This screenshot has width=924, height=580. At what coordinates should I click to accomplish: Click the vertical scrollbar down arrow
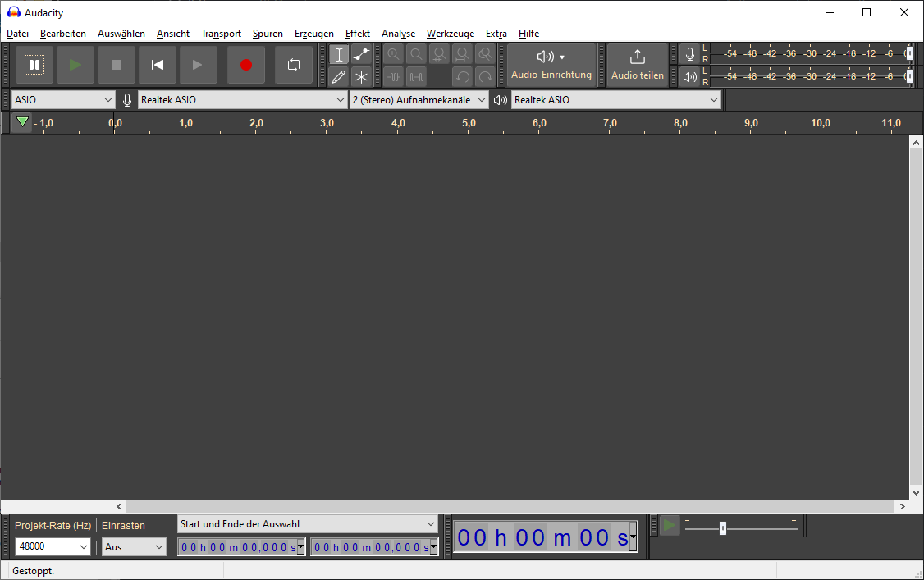tap(916, 493)
